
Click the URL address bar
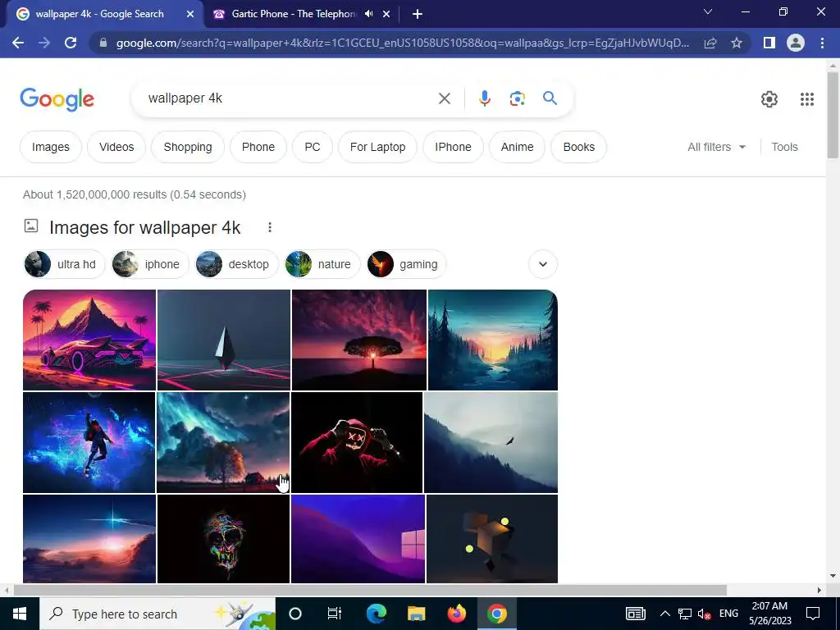coord(402,43)
